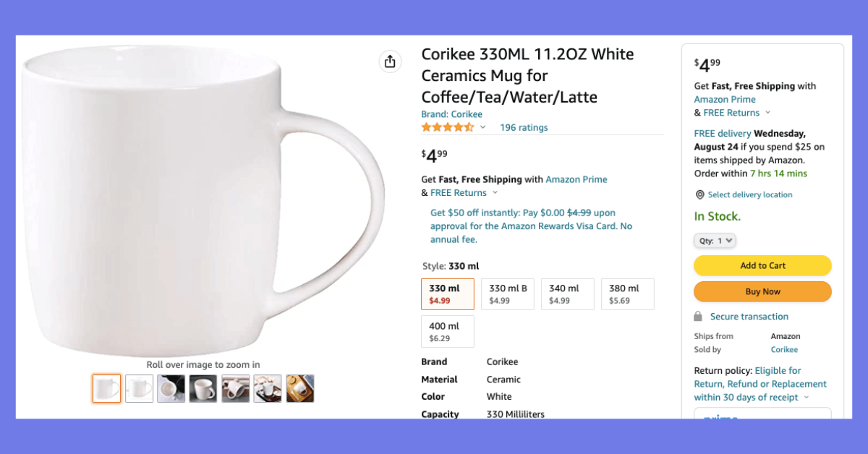Expand the ratings breakdown next to the stars

click(482, 127)
